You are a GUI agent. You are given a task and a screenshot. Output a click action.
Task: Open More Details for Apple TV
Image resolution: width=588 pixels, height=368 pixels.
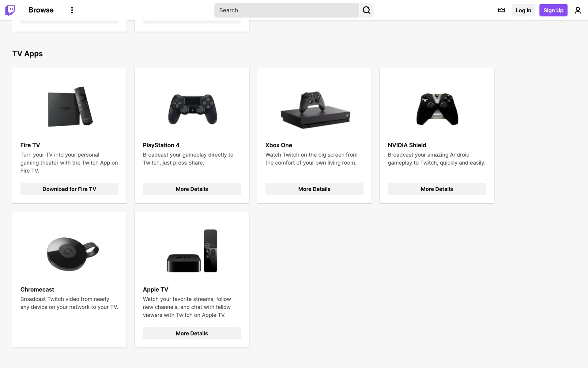[192, 333]
